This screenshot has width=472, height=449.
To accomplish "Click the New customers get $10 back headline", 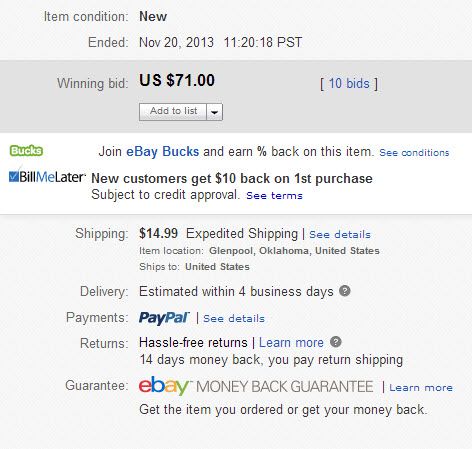I will pyautogui.click(x=232, y=178).
